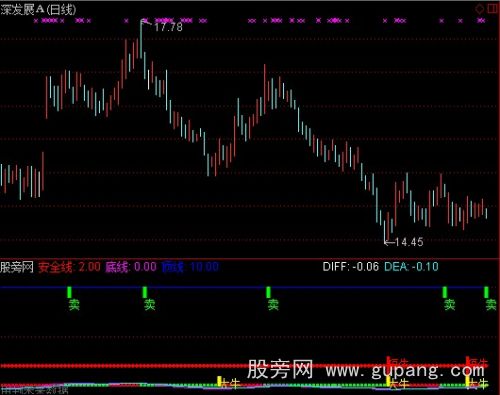Click the right red 短牛 marker at the chart edge

[478, 362]
